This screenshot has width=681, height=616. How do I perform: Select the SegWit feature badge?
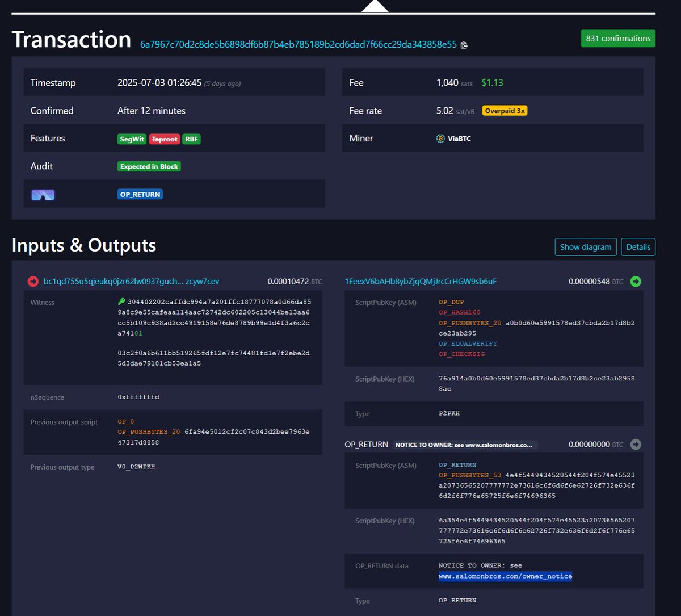[x=132, y=138]
